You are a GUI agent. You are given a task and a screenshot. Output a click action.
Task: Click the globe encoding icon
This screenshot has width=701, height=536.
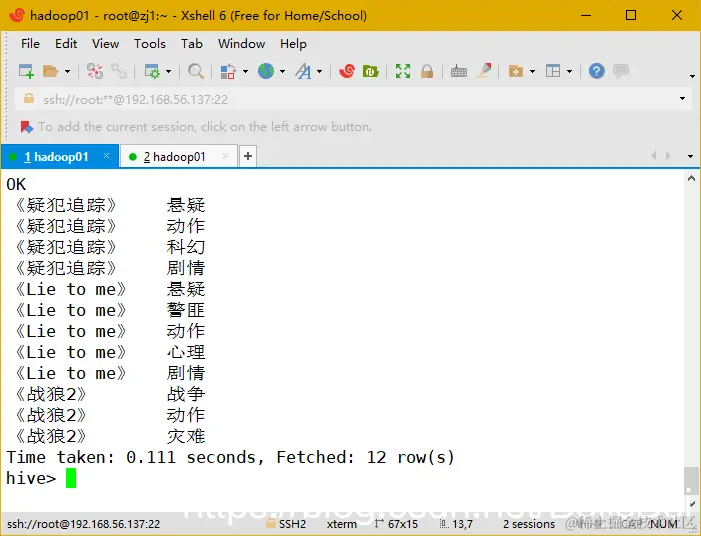tap(266, 71)
